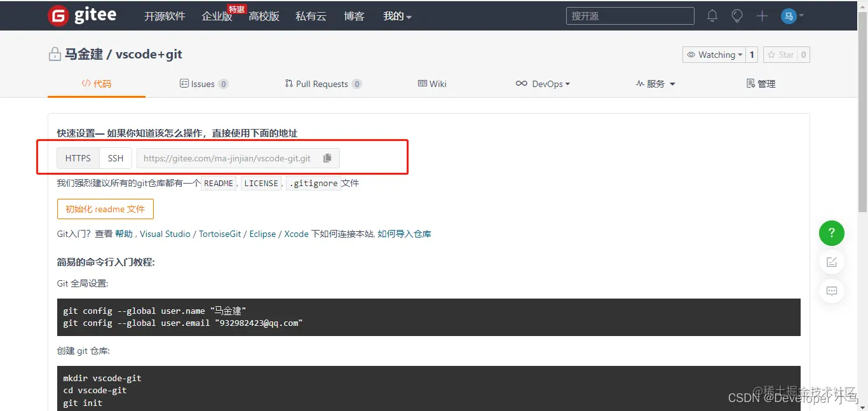Image resolution: width=868 pixels, height=411 pixels.
Task: Open the 我的 dropdown menu
Action: click(397, 17)
